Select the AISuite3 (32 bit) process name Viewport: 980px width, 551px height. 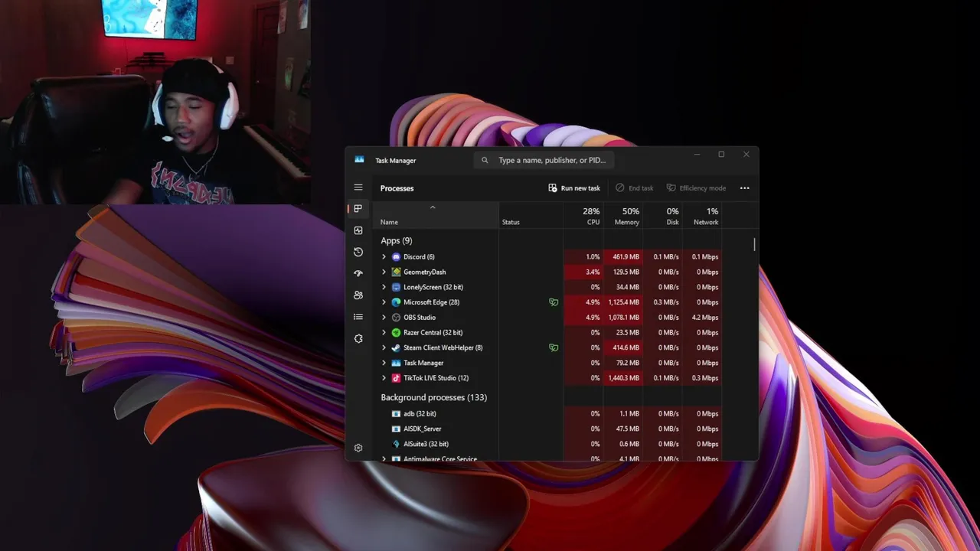point(426,444)
